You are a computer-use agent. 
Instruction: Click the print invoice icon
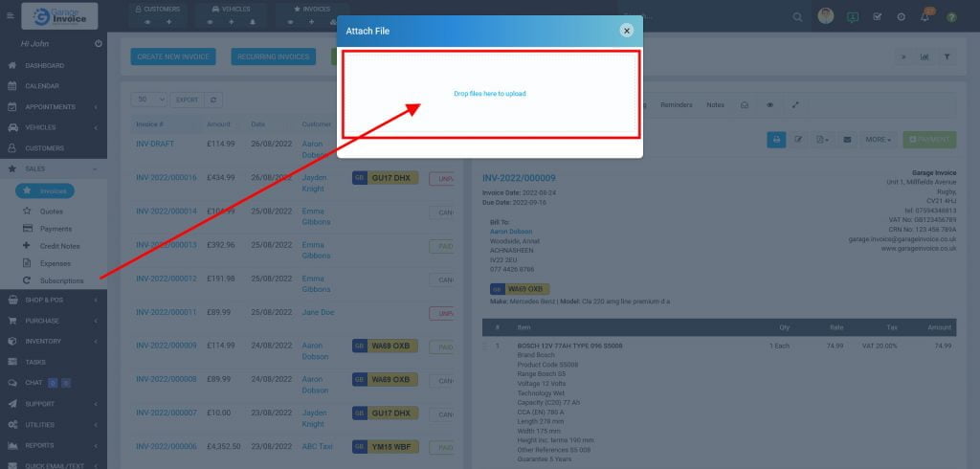pyautogui.click(x=775, y=140)
